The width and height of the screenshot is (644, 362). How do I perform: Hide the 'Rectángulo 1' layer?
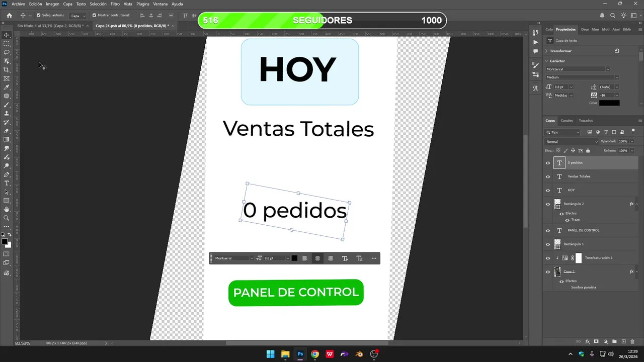548,244
